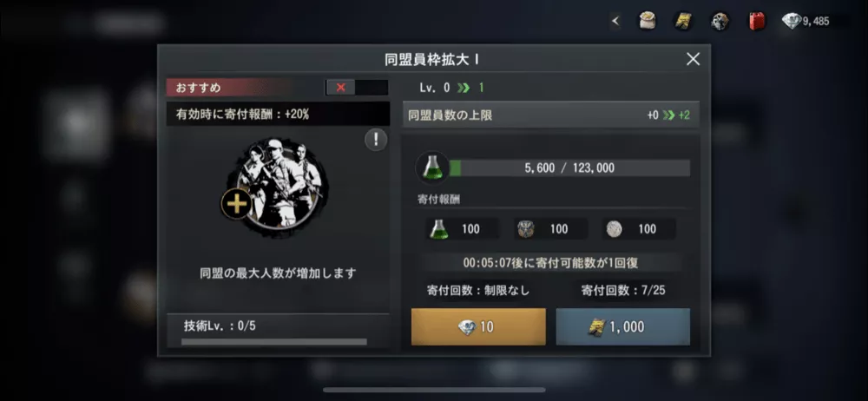Click the 5,600 / 123,000 progress bar

click(569, 168)
